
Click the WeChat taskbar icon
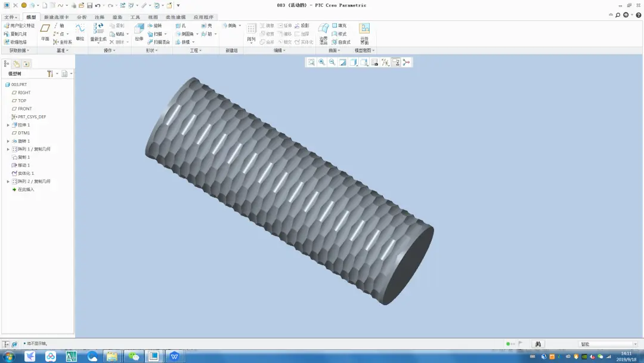pyautogui.click(x=133, y=356)
